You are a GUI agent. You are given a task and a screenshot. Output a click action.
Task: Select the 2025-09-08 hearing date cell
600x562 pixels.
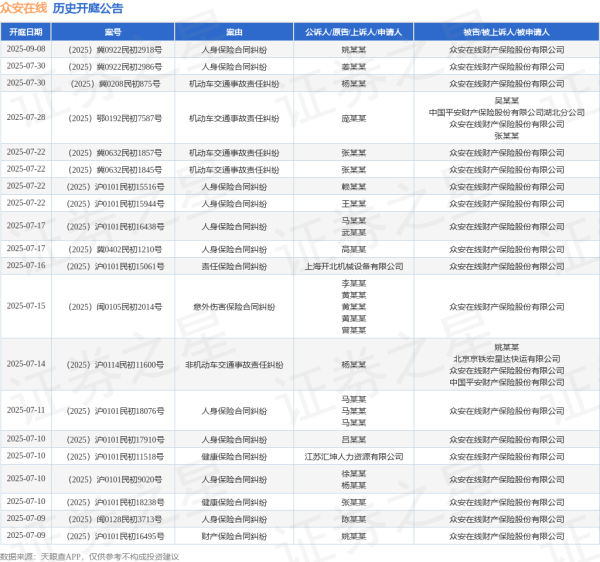pos(26,49)
